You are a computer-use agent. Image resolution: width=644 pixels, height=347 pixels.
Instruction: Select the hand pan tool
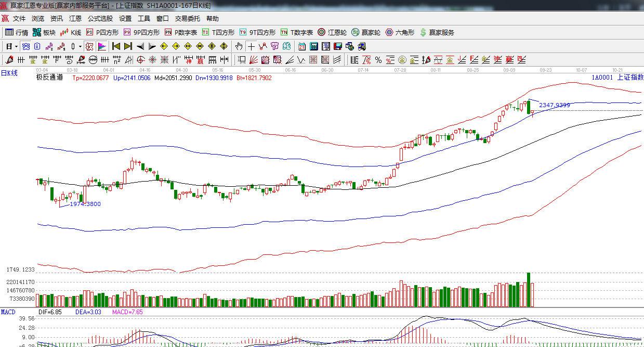click(x=239, y=46)
